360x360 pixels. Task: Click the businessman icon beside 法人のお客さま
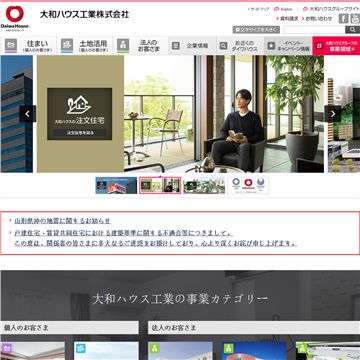tap(123, 45)
